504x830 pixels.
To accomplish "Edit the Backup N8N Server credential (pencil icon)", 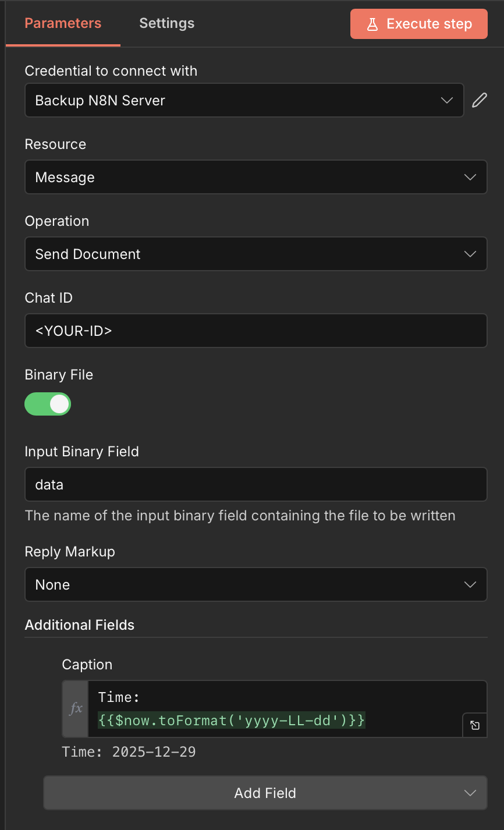I will [479, 100].
